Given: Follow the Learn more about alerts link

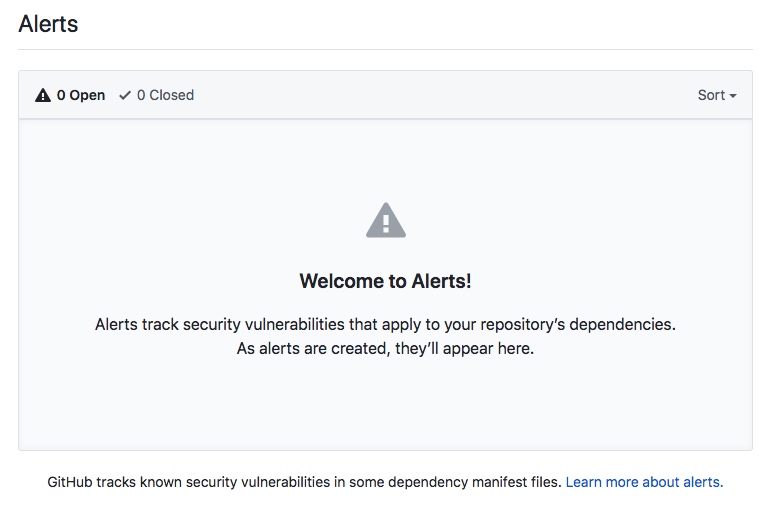Looking at the screenshot, I should point(644,482).
